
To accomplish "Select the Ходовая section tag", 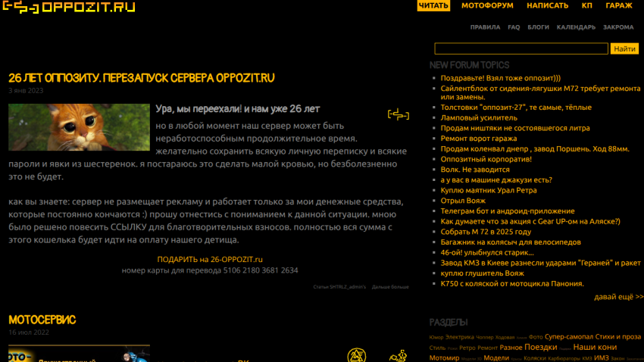I will click(x=505, y=337).
